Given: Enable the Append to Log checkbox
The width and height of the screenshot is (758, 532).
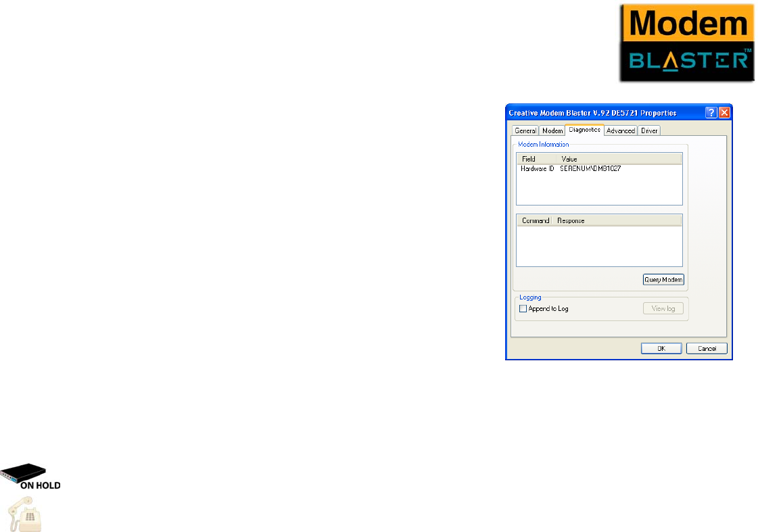Looking at the screenshot, I should click(523, 308).
